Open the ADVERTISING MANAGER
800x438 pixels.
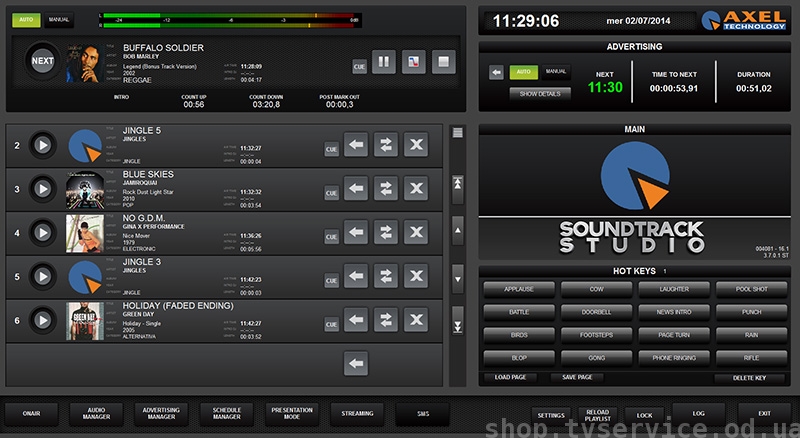point(161,414)
